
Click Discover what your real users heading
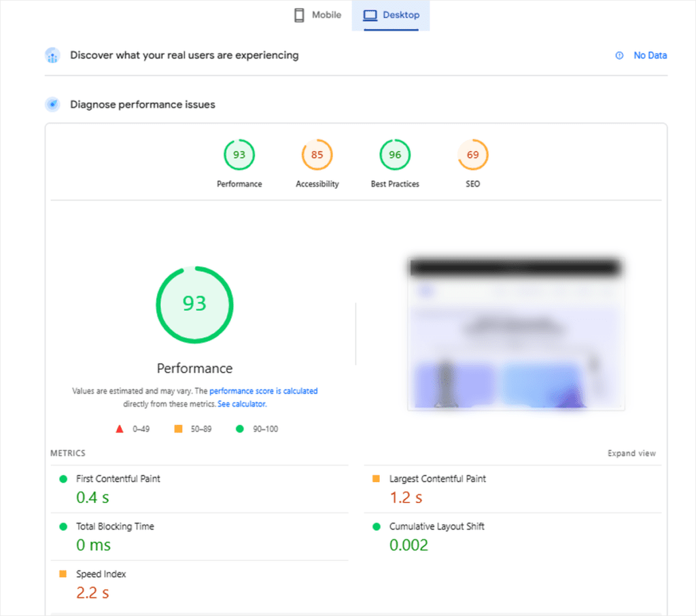[184, 56]
